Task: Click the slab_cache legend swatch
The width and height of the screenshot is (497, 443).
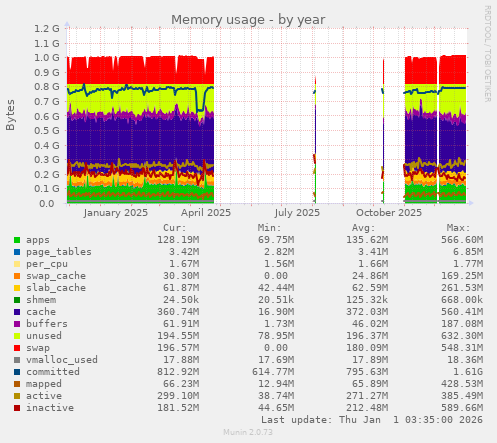Action: click(x=17, y=288)
